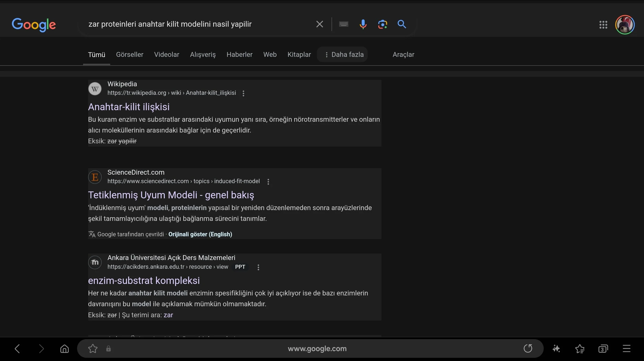644x361 pixels.
Task: Switch to the Görseller tab
Action: tap(130, 55)
